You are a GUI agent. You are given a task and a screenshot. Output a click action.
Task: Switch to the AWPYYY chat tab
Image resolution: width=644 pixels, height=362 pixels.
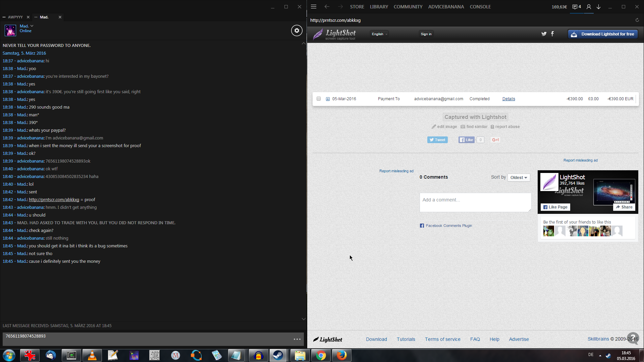click(x=15, y=17)
